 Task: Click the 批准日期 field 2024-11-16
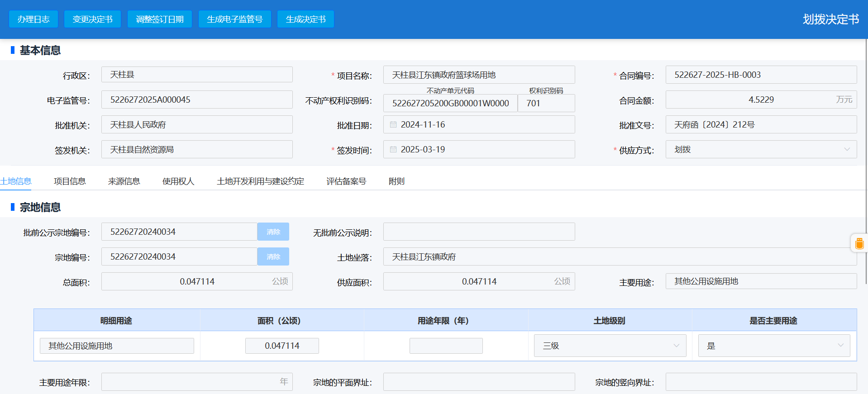(x=479, y=124)
